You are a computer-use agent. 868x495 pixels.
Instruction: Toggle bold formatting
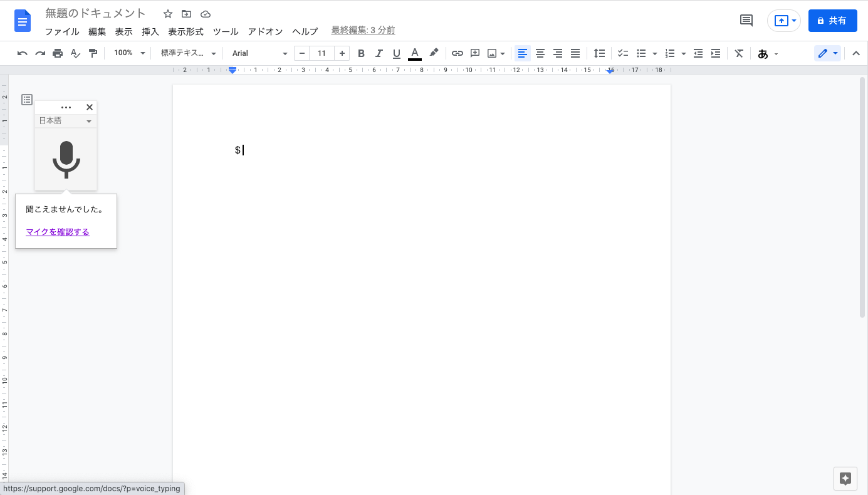point(361,53)
